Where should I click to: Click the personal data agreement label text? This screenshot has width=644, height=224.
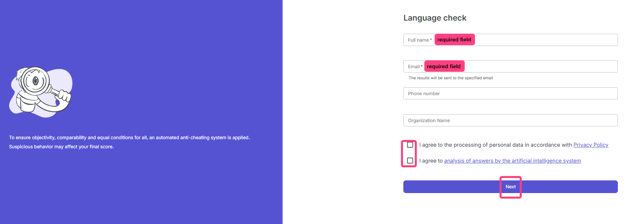[496, 145]
